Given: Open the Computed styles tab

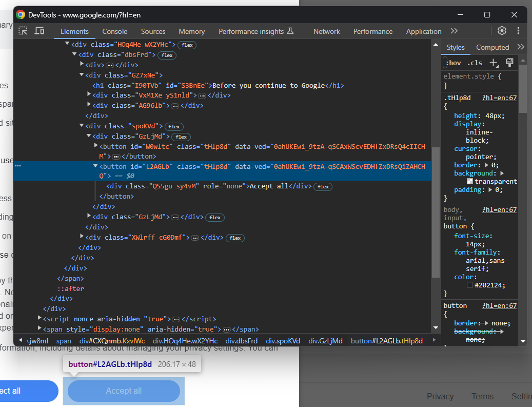Looking at the screenshot, I should [x=492, y=47].
